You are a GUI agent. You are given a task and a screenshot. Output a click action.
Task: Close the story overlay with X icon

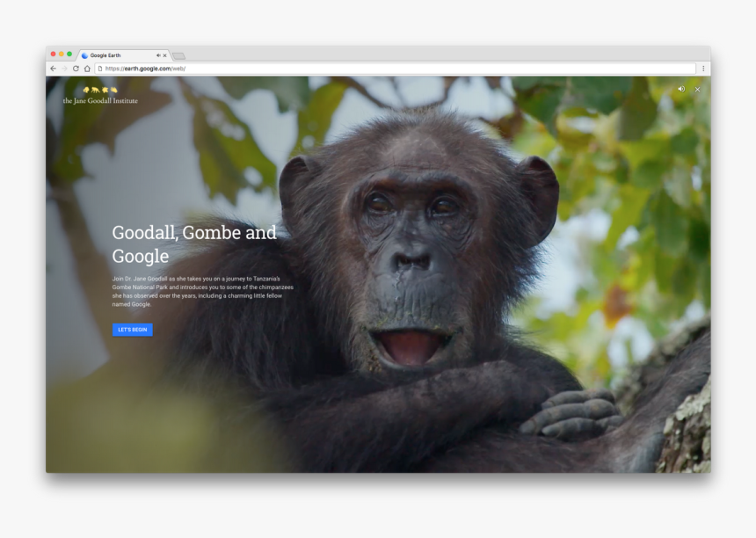(697, 89)
